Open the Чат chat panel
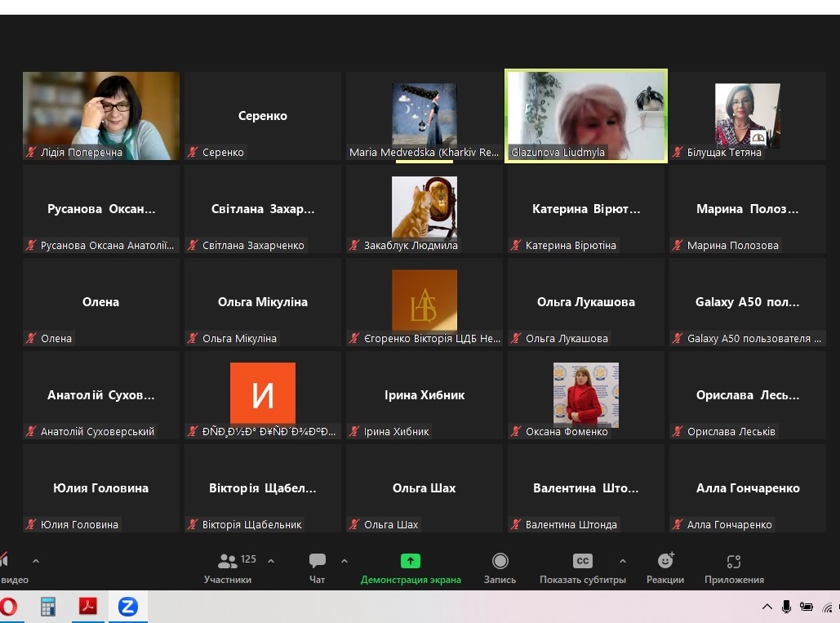This screenshot has width=840, height=623. click(x=317, y=567)
